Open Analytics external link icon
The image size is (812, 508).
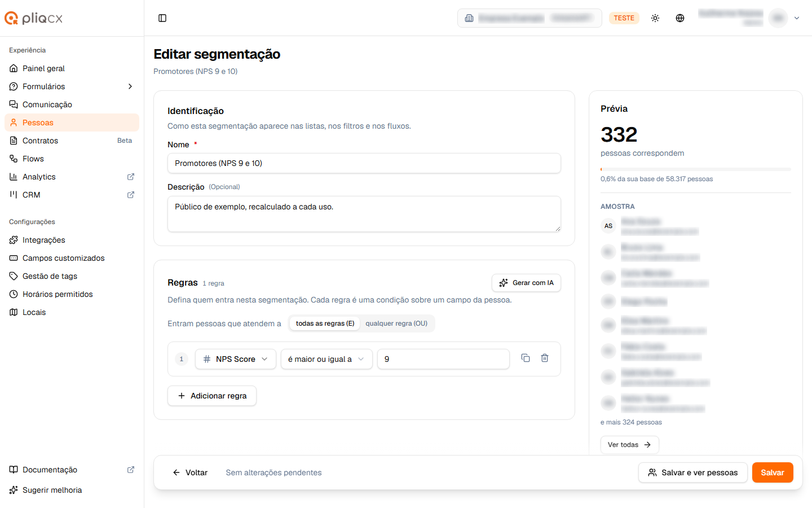(x=131, y=177)
